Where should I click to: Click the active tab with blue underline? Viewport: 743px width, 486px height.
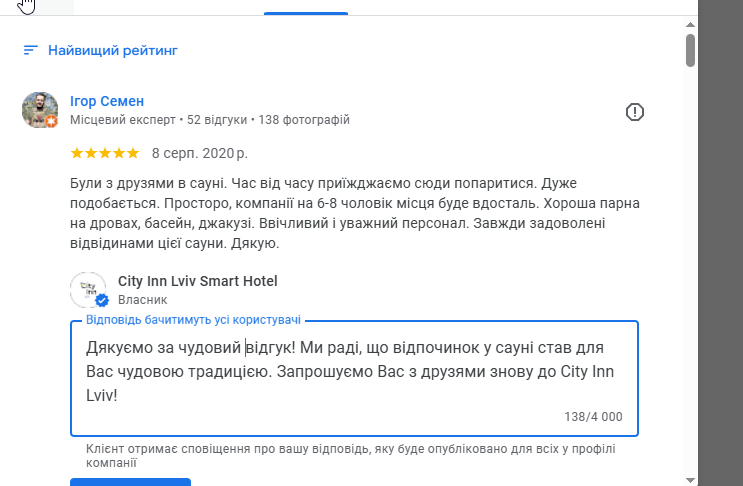pyautogui.click(x=306, y=8)
